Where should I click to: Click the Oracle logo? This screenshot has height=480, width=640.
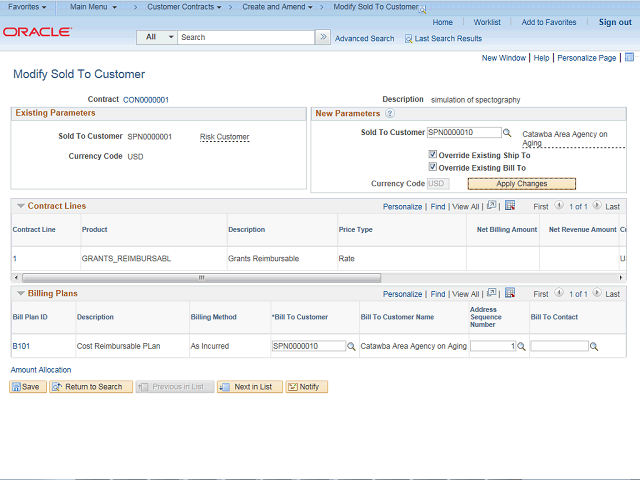(x=37, y=32)
